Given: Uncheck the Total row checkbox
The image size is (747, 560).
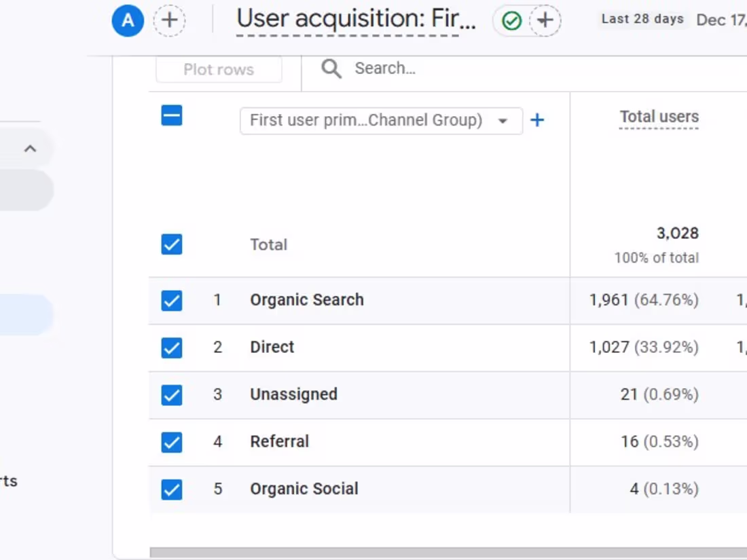Looking at the screenshot, I should (x=172, y=244).
